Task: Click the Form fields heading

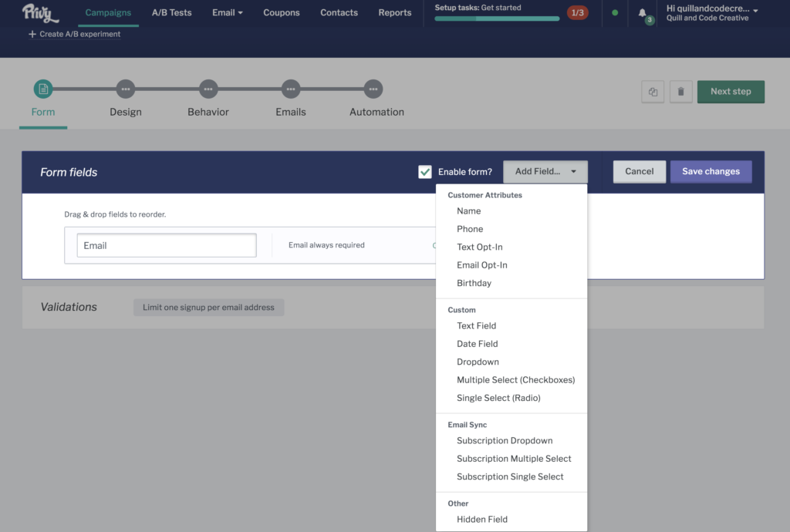Action: point(69,172)
